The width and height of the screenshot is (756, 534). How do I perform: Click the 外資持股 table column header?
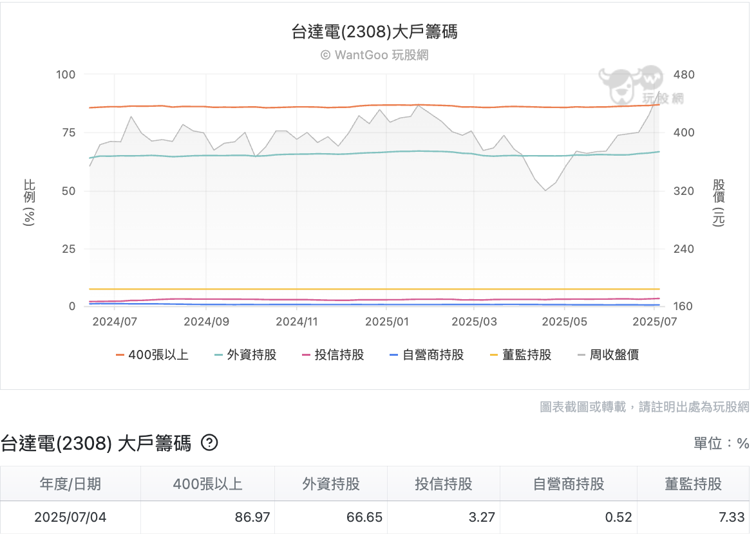pos(331,483)
